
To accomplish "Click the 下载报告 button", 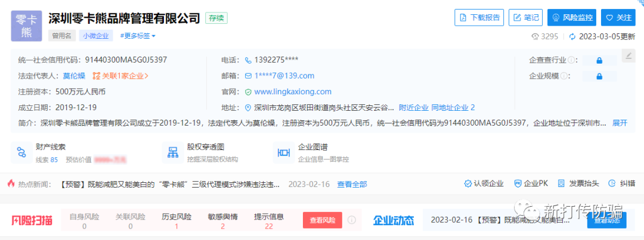I will (x=479, y=18).
